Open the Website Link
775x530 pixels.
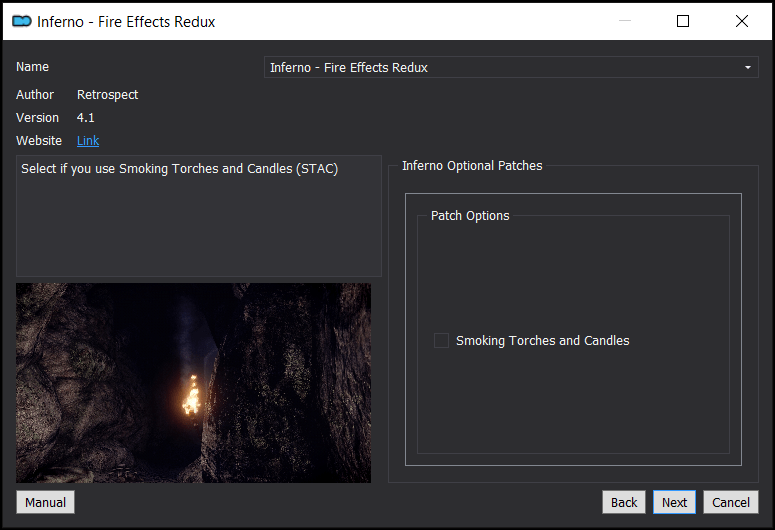click(x=88, y=141)
